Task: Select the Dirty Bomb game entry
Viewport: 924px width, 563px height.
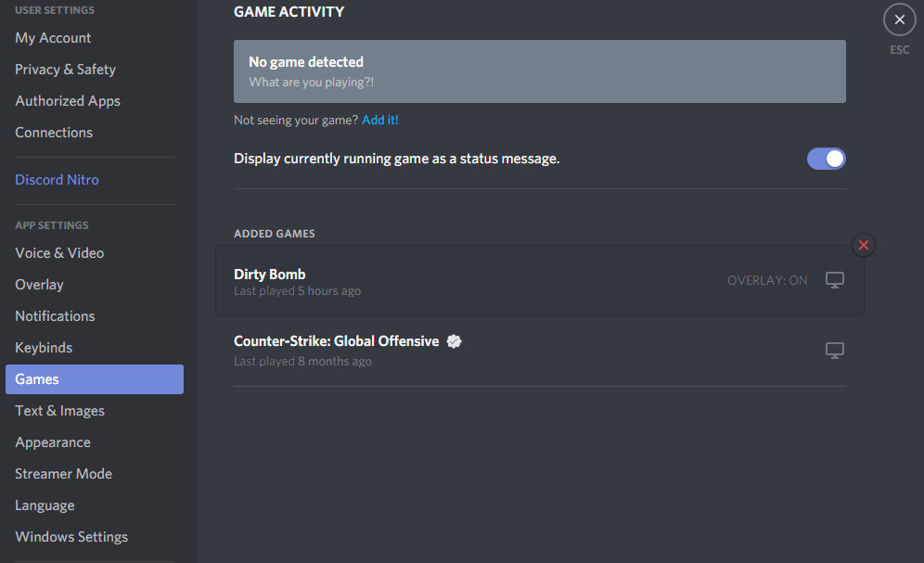Action: (540, 280)
